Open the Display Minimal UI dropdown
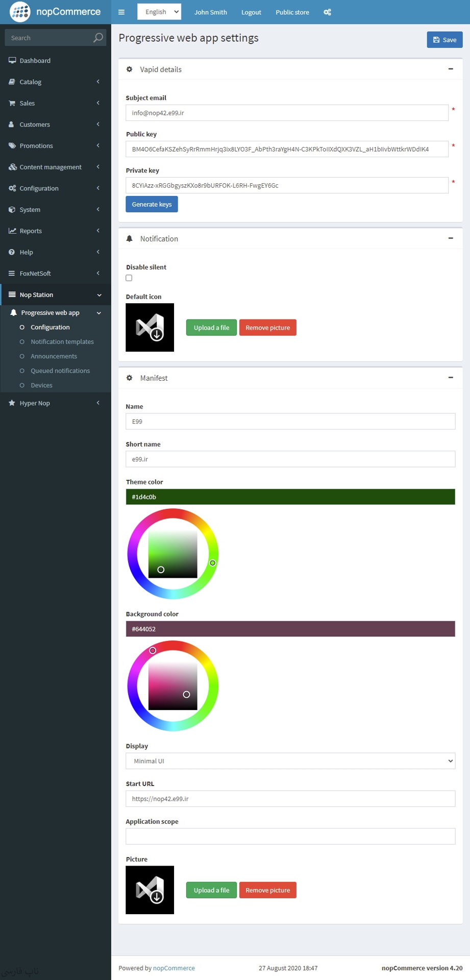470x980 pixels. (x=290, y=761)
